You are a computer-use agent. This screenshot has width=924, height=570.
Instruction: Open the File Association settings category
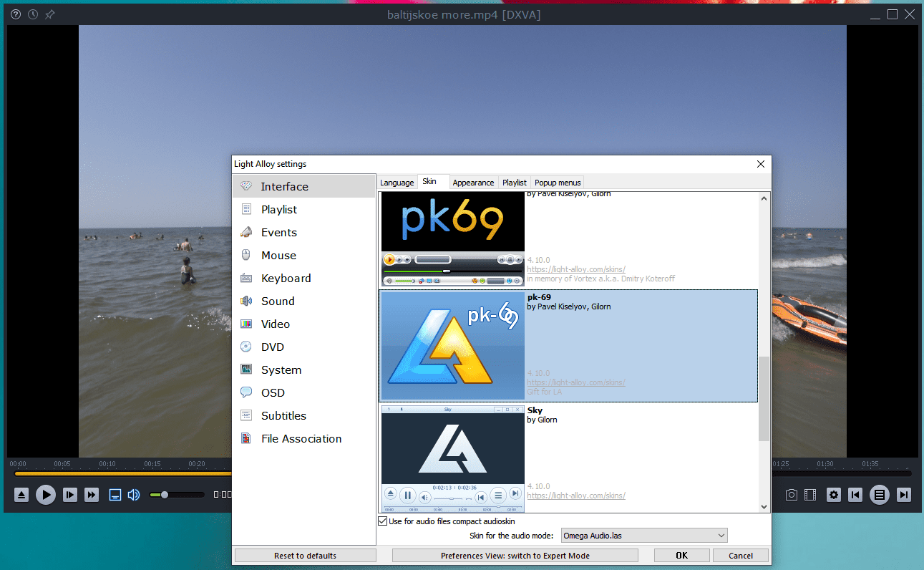click(304, 438)
